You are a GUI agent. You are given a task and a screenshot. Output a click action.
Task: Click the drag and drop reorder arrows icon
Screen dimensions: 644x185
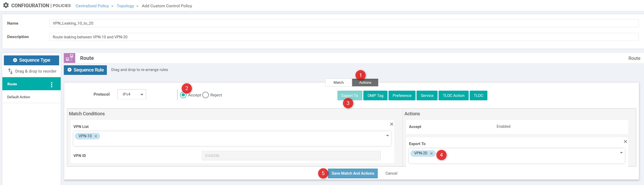(10, 71)
